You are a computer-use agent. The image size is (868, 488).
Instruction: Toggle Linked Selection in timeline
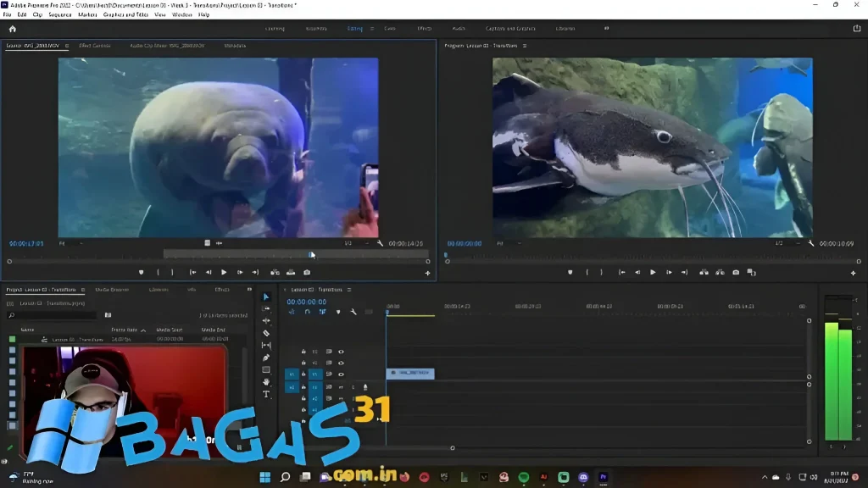point(323,312)
